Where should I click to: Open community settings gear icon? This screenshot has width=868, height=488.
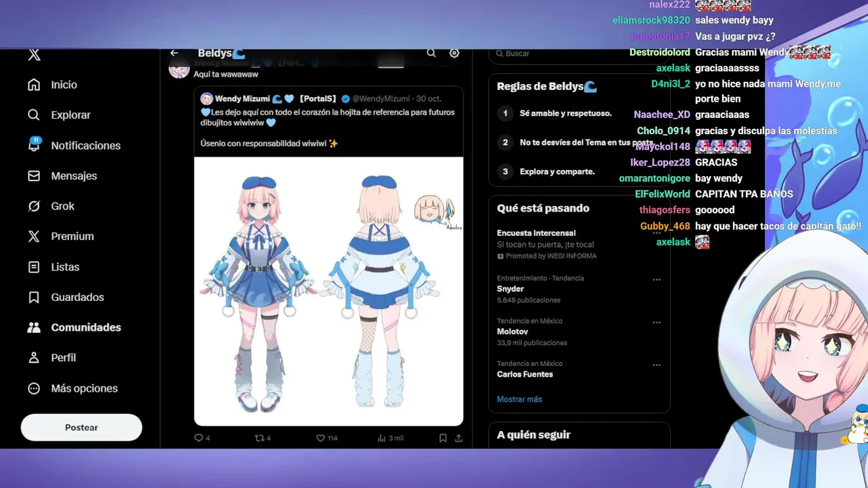(454, 53)
